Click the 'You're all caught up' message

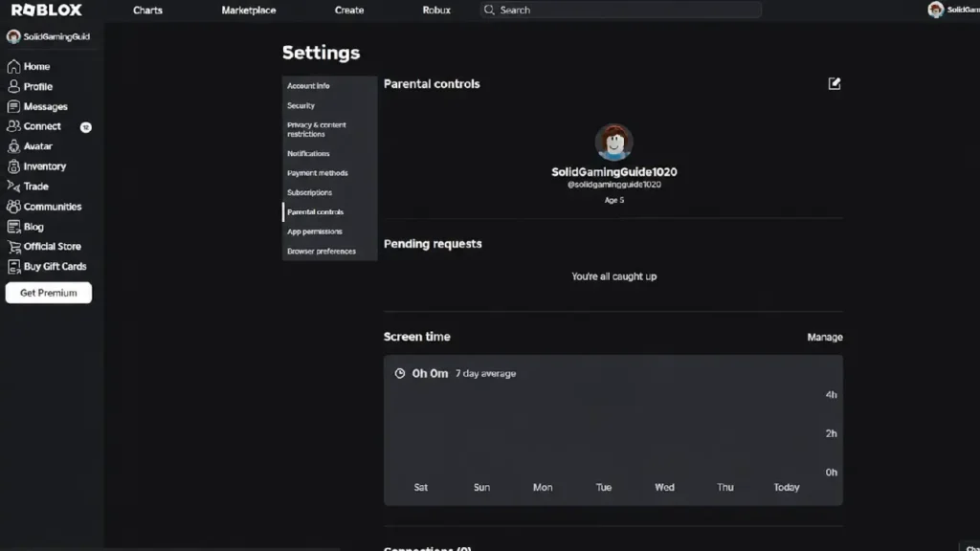click(x=613, y=276)
